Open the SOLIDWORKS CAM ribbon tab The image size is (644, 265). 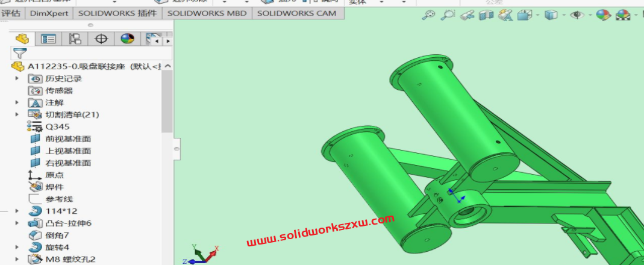tap(296, 13)
